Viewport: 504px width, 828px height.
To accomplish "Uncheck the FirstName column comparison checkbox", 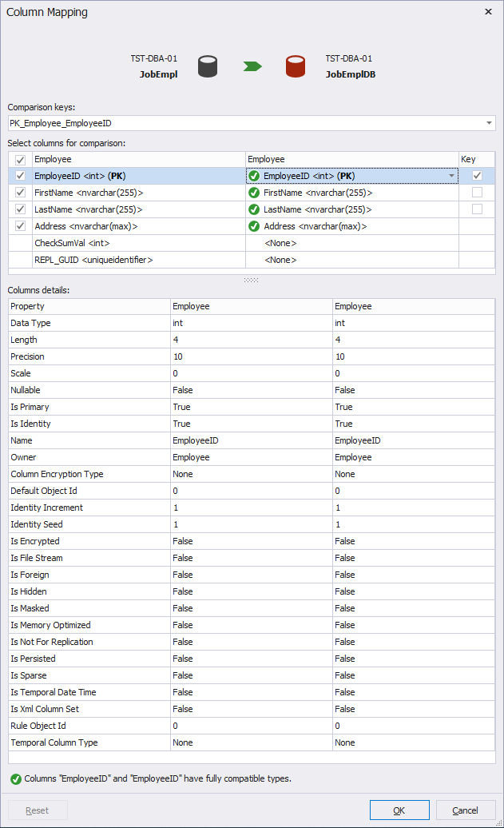I will (20, 193).
